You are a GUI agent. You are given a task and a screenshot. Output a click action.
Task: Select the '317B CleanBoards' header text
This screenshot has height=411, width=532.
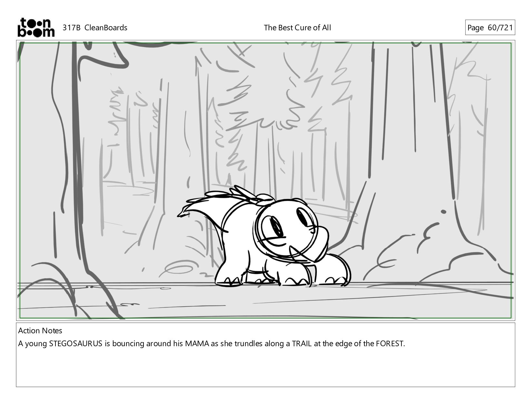click(x=95, y=28)
